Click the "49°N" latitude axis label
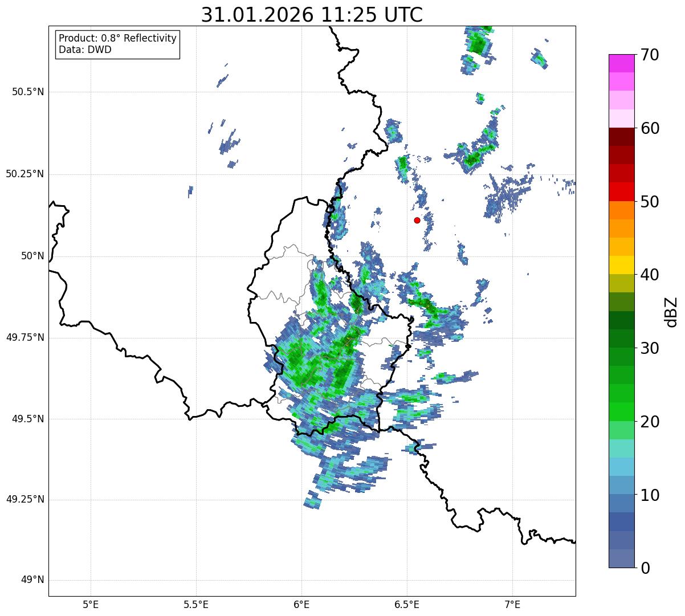 (x=33, y=580)
